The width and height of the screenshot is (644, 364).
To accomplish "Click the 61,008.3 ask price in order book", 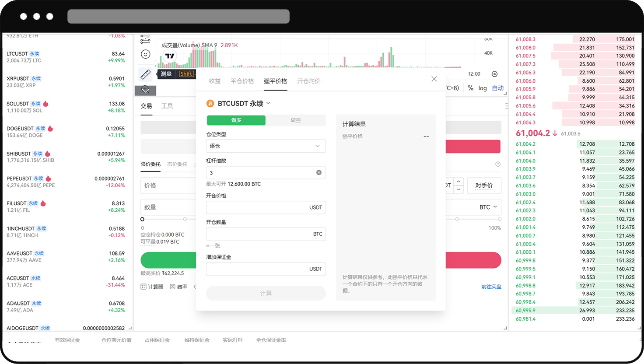I will pos(525,39).
